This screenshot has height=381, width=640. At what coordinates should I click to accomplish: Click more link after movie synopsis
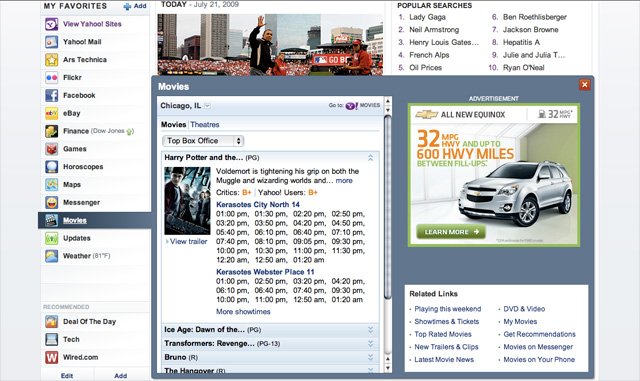click(x=344, y=180)
